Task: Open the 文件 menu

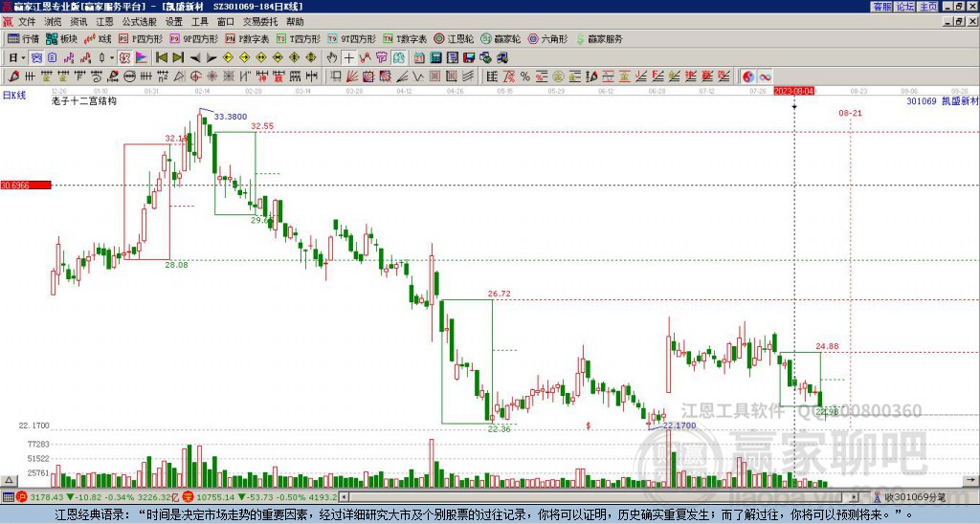Action: point(27,22)
